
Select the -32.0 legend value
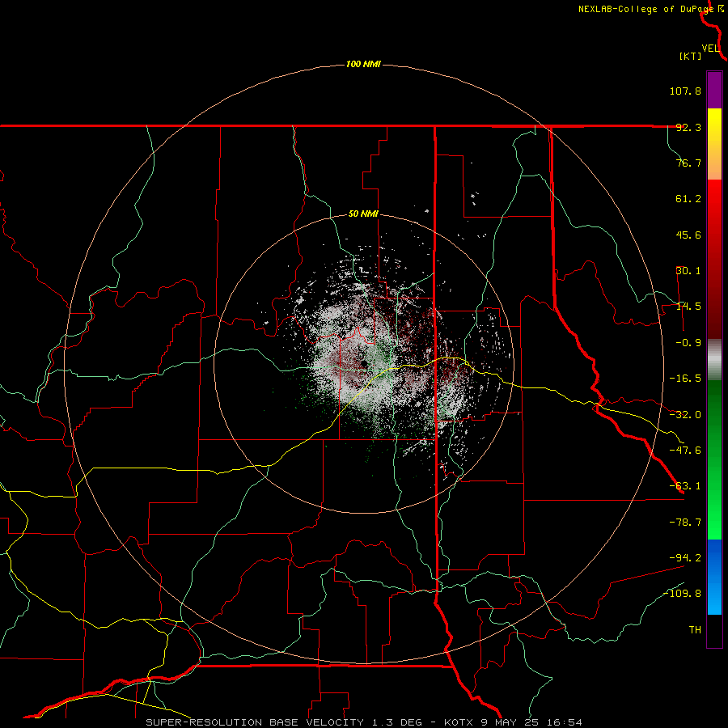click(x=685, y=415)
